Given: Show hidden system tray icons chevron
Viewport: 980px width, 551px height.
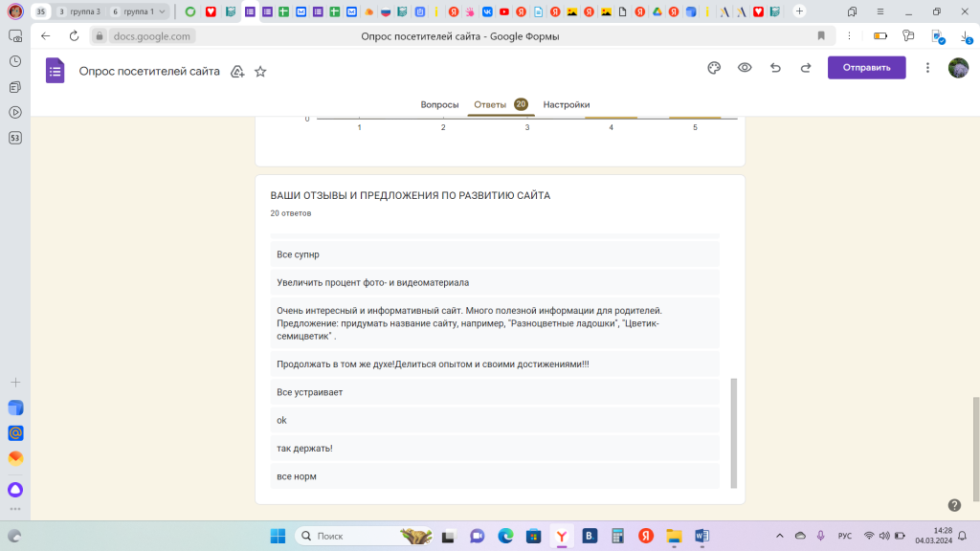Looking at the screenshot, I should 779,536.
